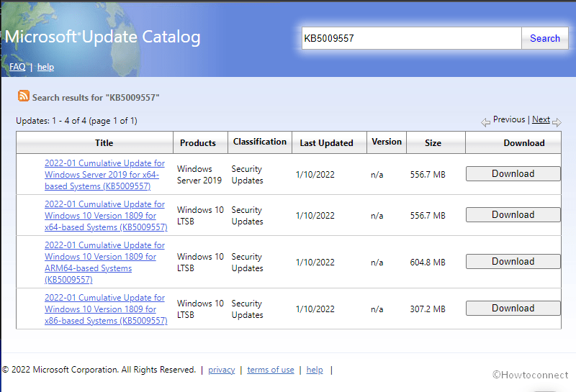Click the Previous page arrow icon

point(486,122)
